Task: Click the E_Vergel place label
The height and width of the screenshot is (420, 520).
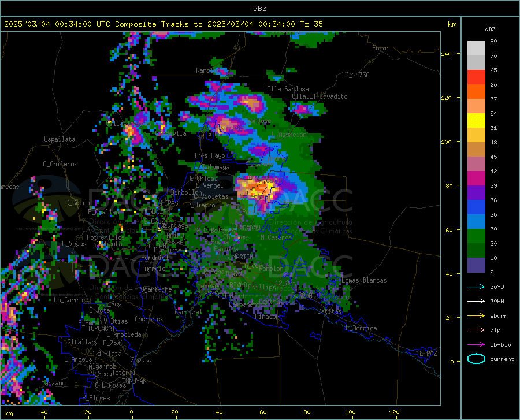Action: coord(210,185)
